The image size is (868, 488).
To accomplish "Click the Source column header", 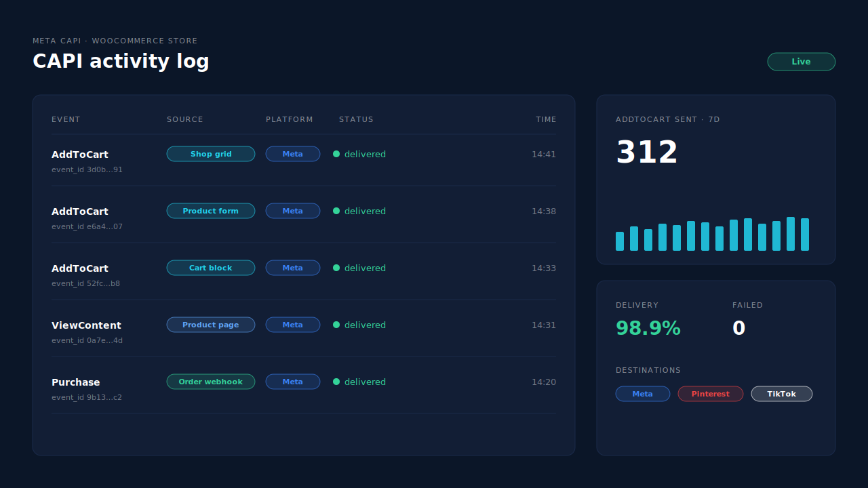I will point(185,119).
